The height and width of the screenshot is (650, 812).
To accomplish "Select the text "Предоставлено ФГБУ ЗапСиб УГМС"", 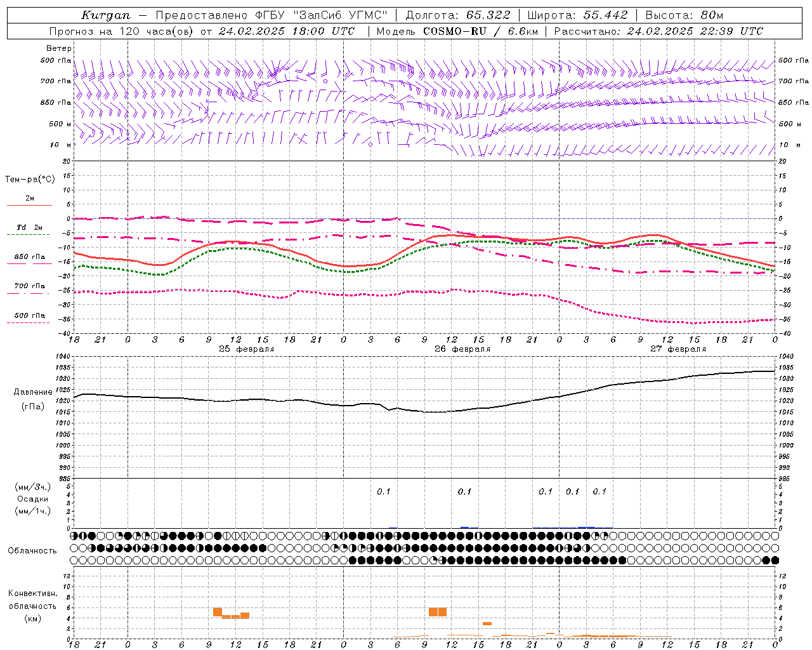I will [272, 15].
